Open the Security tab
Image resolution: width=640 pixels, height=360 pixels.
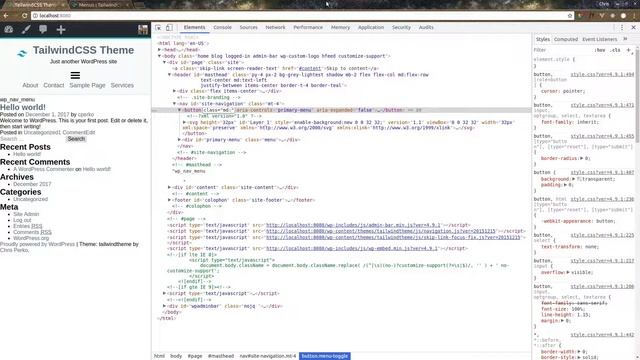tap(401, 27)
